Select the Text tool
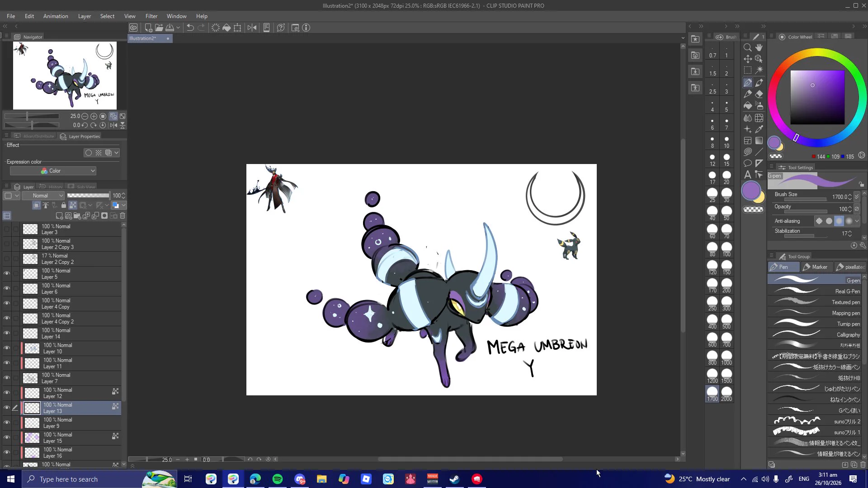This screenshot has width=868, height=488. (748, 174)
